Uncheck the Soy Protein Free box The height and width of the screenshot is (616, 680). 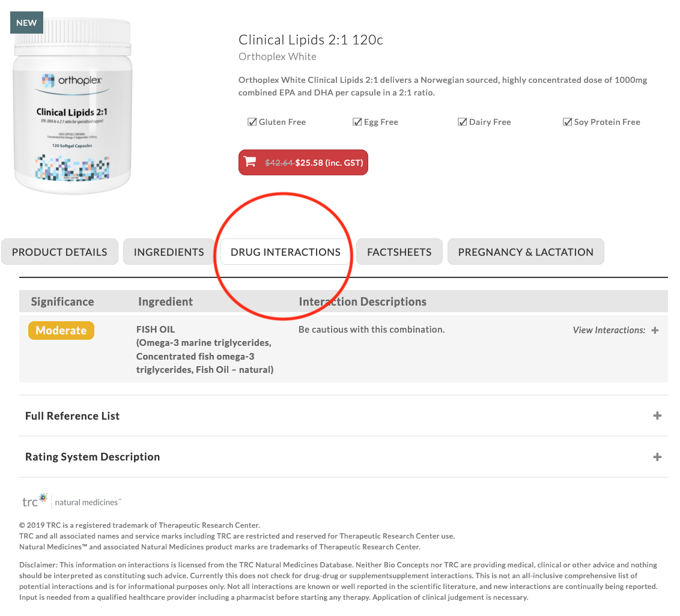click(x=568, y=121)
